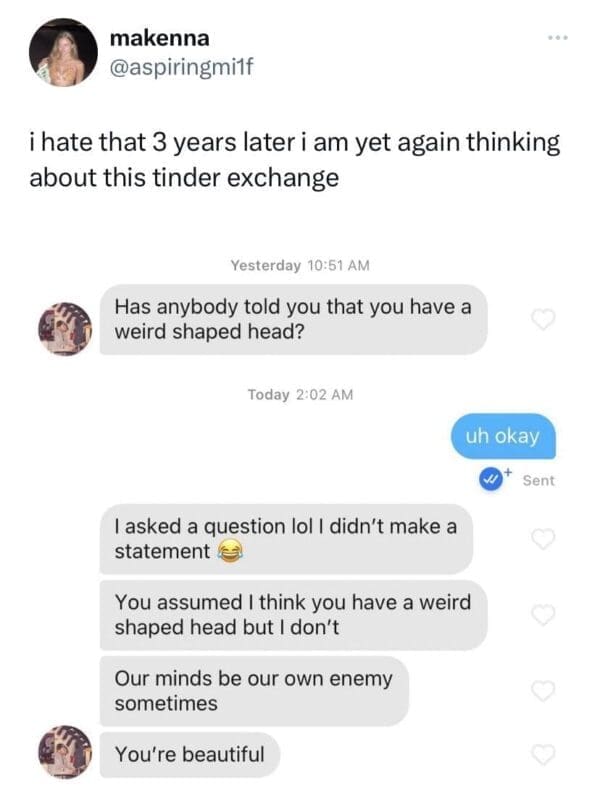Tap the 'Yesterday 10:51 AM' timestamp
The width and height of the screenshot is (600, 798).
pos(300,265)
